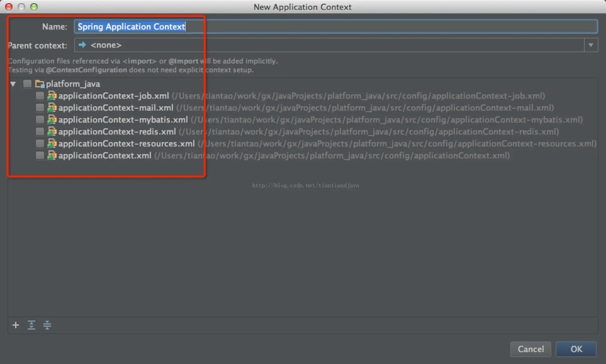Click the blue arrow icon in Parent context
Image resolution: width=606 pixels, height=364 pixels.
tap(82, 45)
